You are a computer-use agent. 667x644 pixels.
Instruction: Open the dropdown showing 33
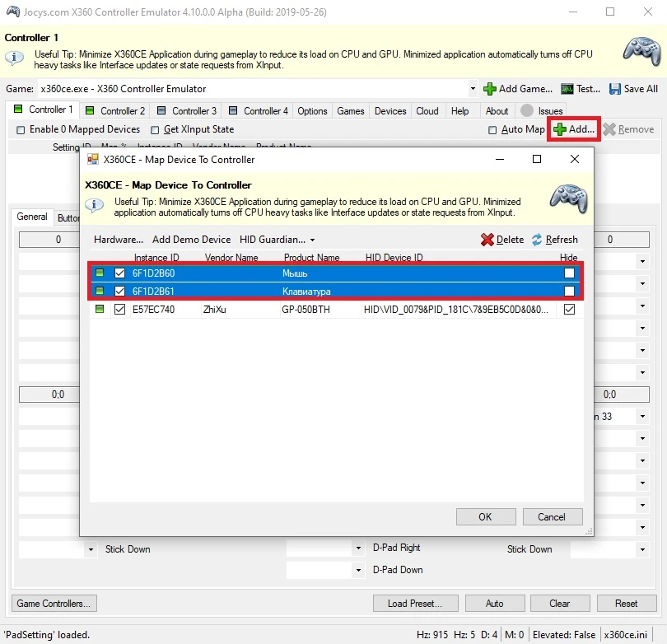(642, 417)
